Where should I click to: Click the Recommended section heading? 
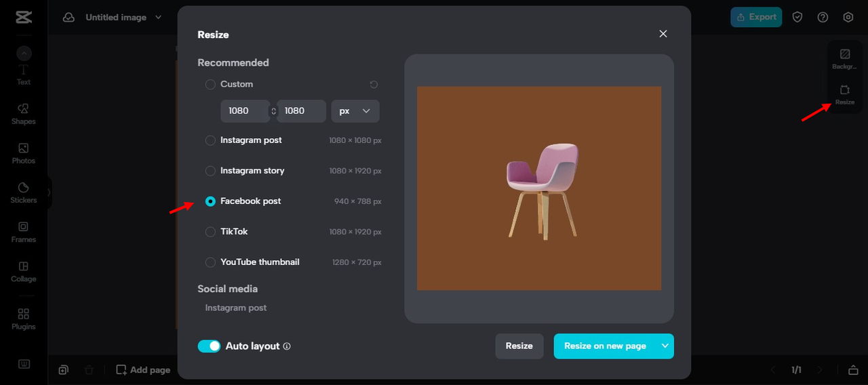tap(233, 62)
